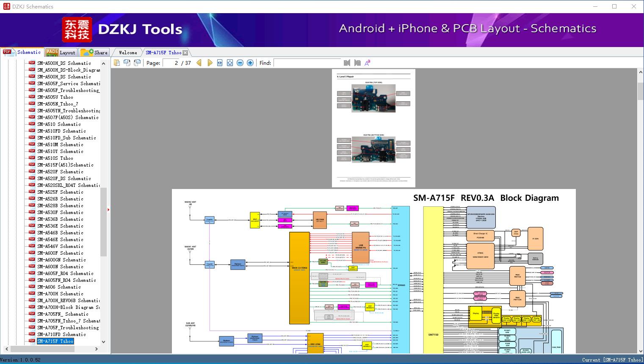Screen dimensions: 644x364
Task: Open the Welcome document tab
Action: (x=128, y=53)
